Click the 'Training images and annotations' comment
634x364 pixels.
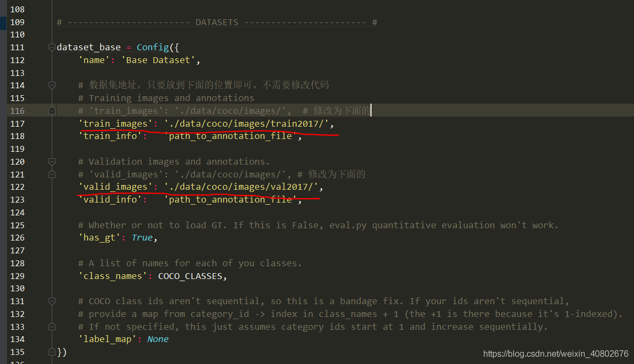click(166, 98)
